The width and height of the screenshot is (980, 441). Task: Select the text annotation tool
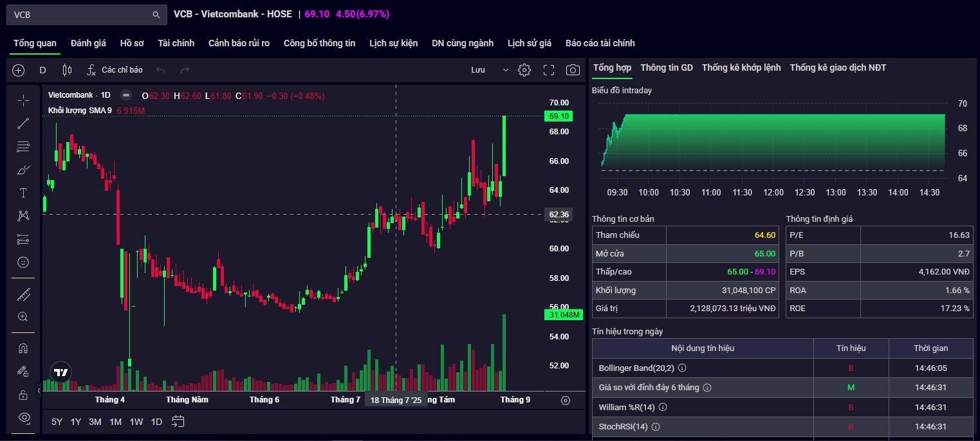23,193
